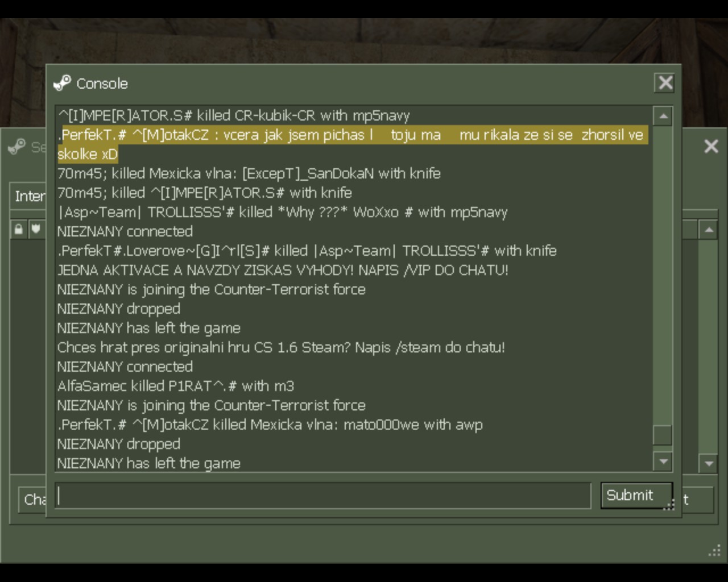Click the console scrollbar up arrow
The image size is (728, 582).
click(663, 116)
